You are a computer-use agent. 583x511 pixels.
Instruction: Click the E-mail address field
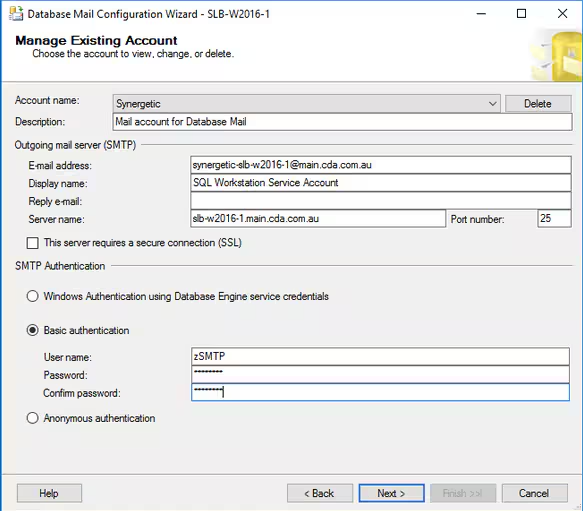pos(381,165)
